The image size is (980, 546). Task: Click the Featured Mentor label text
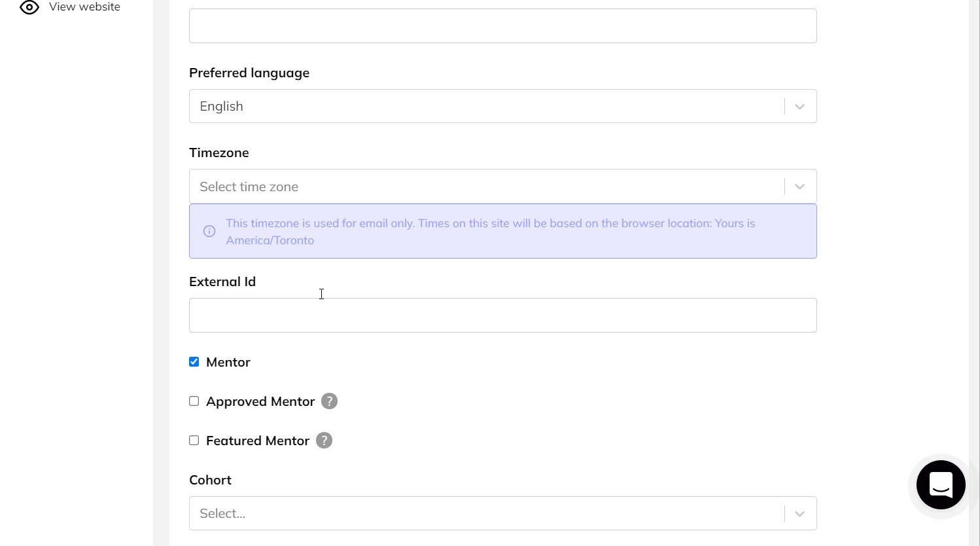coord(258,441)
